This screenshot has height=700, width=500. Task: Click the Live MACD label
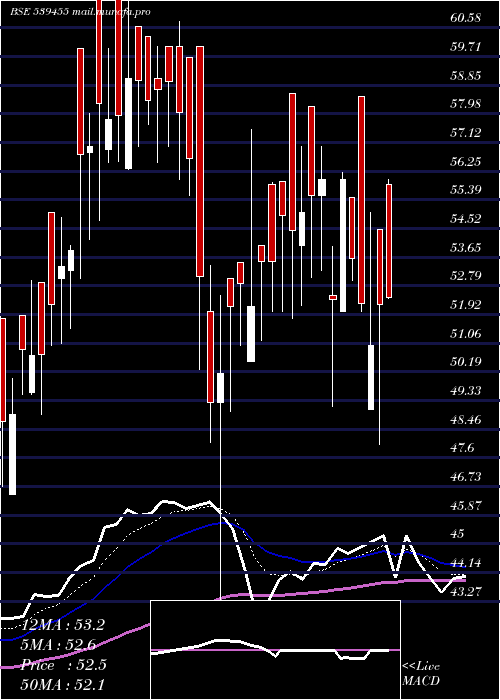421,673
